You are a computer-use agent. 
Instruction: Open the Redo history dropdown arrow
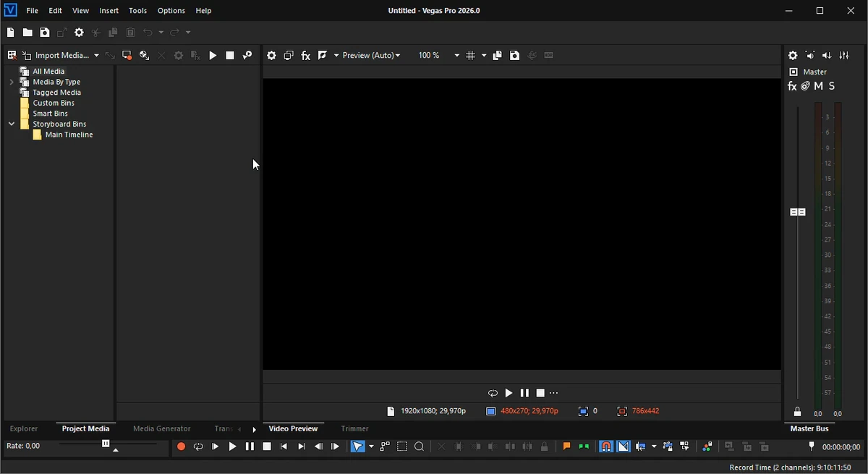(x=188, y=33)
